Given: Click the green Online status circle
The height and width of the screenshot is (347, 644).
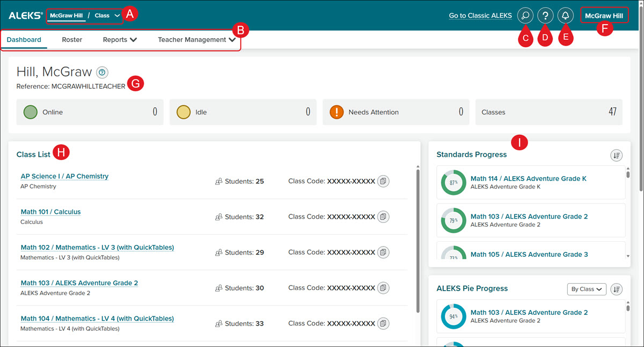Looking at the screenshot, I should pos(31,112).
